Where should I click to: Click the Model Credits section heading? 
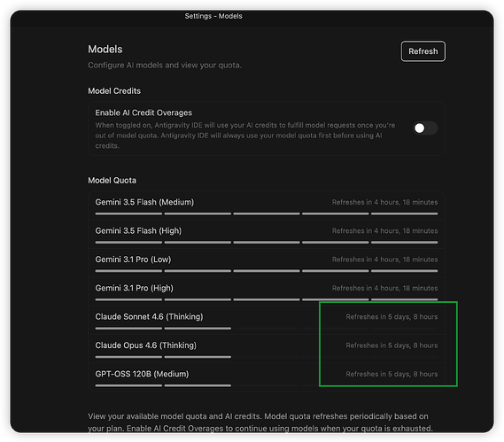click(x=114, y=91)
